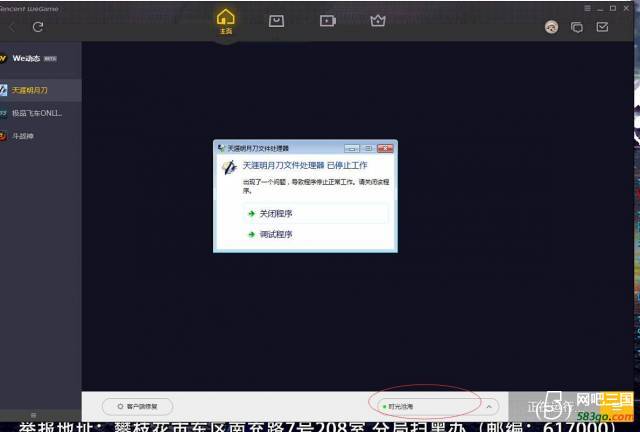Click 关闭程序 in the error dialog

tap(275, 214)
